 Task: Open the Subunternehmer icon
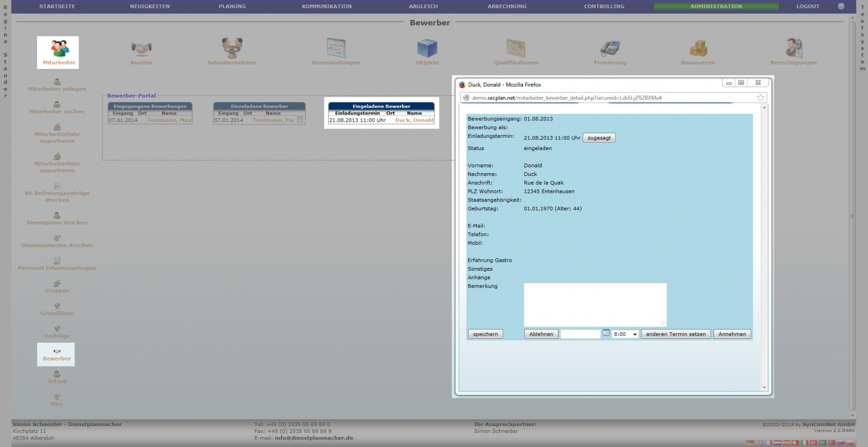232,48
